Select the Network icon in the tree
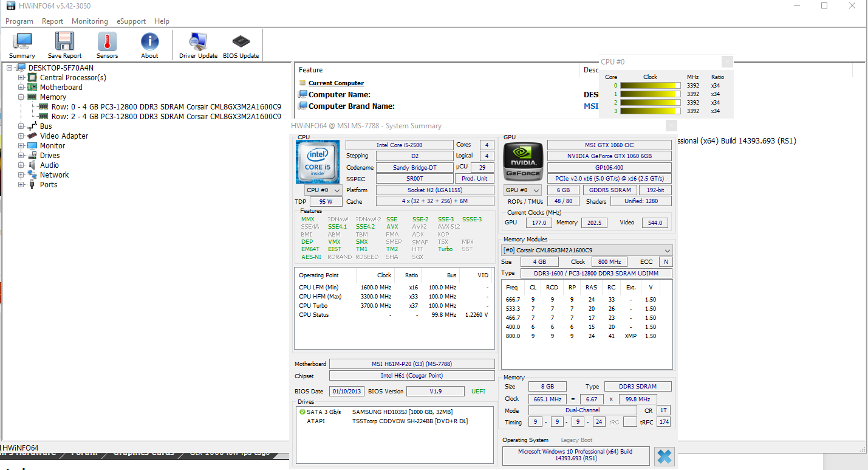Image resolution: width=868 pixels, height=470 pixels. [x=32, y=175]
